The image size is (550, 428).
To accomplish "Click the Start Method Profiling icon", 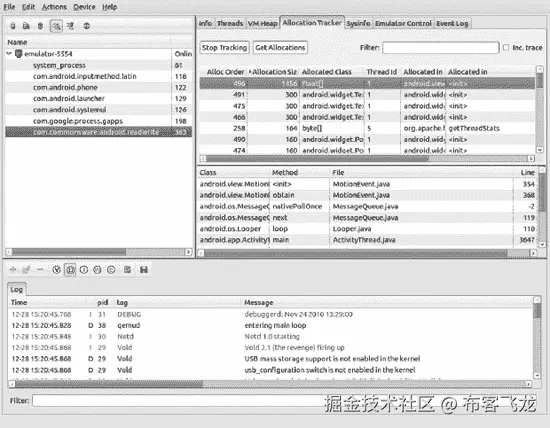I will pyautogui.click(x=71, y=26).
